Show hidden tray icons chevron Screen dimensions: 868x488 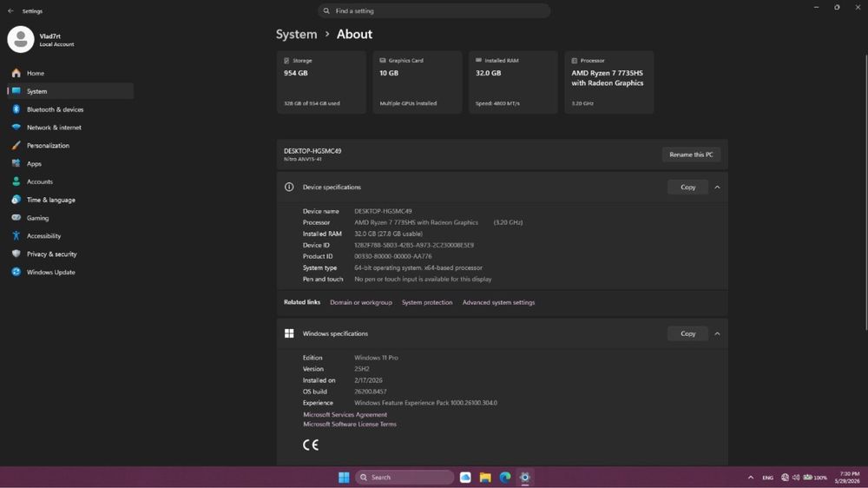tap(751, 478)
